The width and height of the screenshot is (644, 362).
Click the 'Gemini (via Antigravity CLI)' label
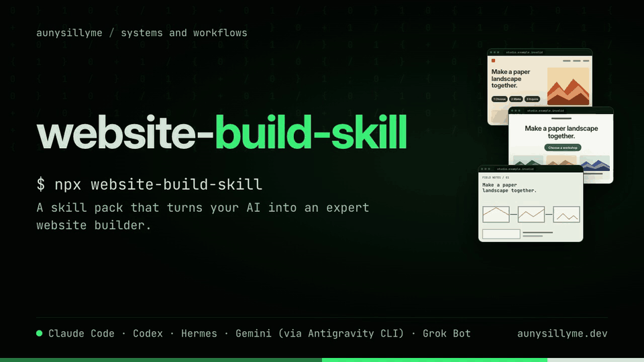tap(320, 333)
